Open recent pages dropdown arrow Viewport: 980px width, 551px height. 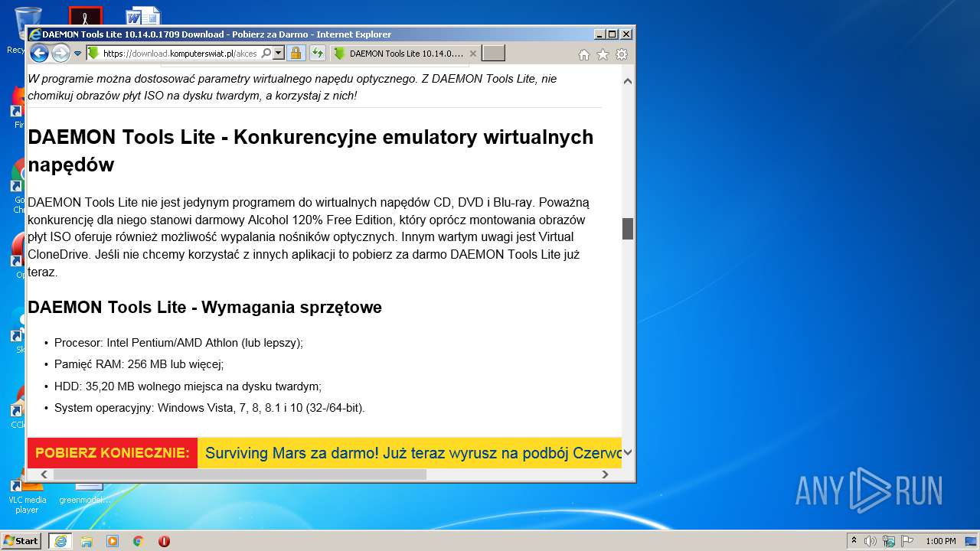(x=77, y=54)
